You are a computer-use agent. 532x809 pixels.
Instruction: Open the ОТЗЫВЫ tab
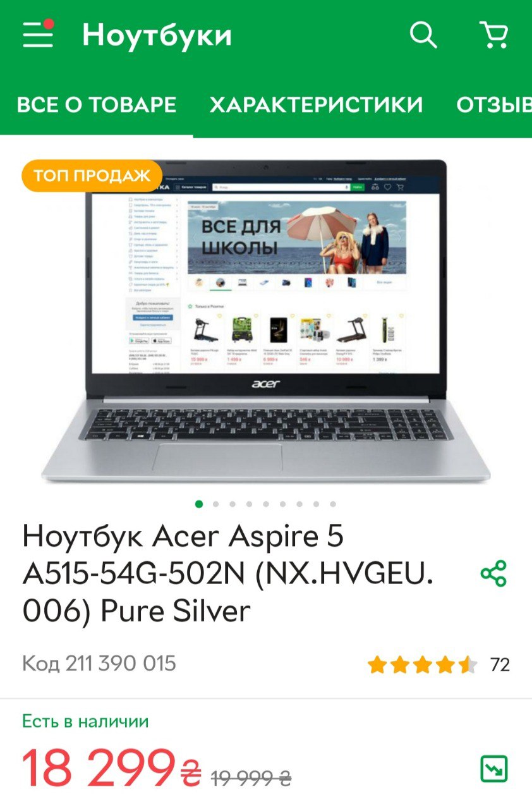tap(494, 104)
